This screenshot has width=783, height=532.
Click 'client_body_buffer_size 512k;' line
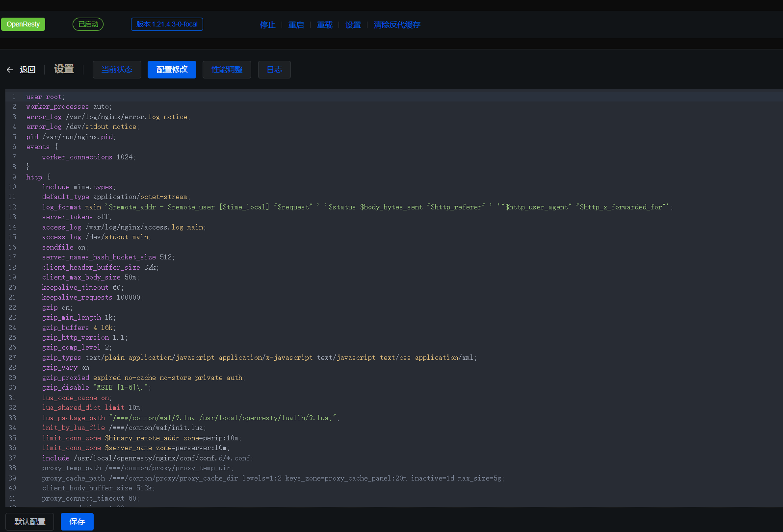pyautogui.click(x=99, y=488)
